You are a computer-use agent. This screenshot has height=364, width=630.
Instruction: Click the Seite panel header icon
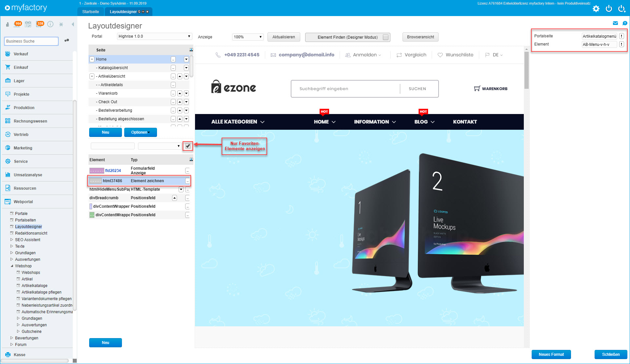(191, 50)
